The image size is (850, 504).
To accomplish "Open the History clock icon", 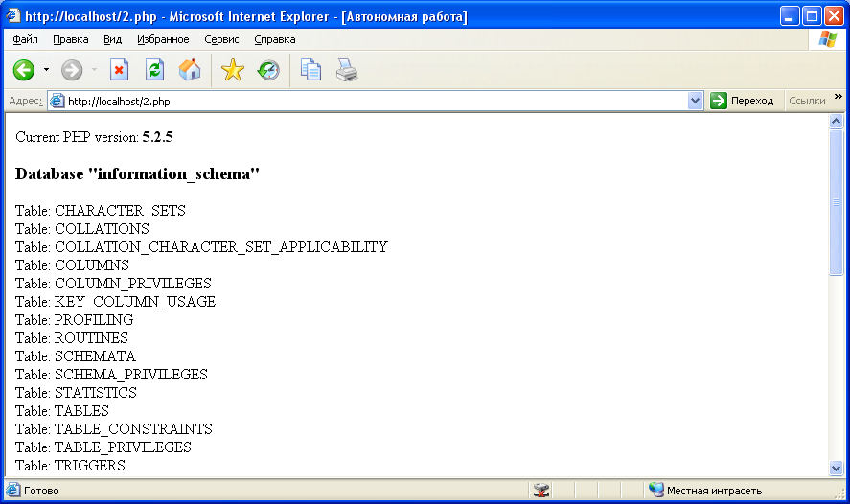I will click(x=268, y=70).
